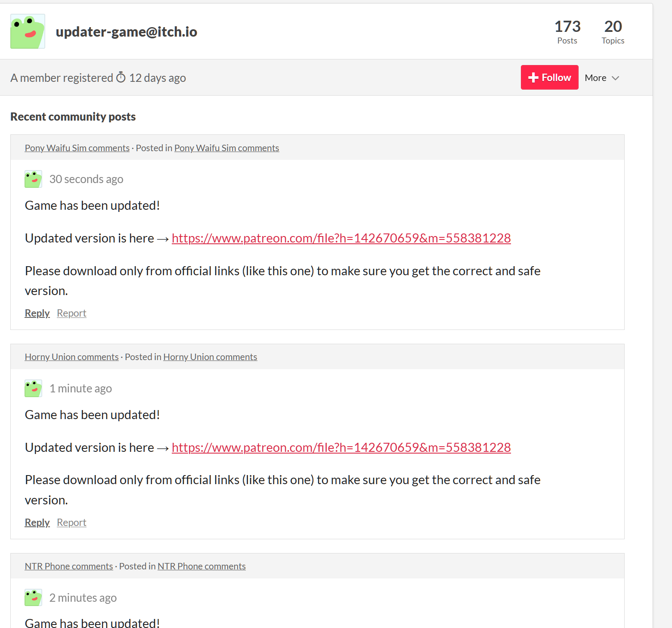This screenshot has width=672, height=628.
Task: Click the large frog profile avatar
Action: (28, 31)
